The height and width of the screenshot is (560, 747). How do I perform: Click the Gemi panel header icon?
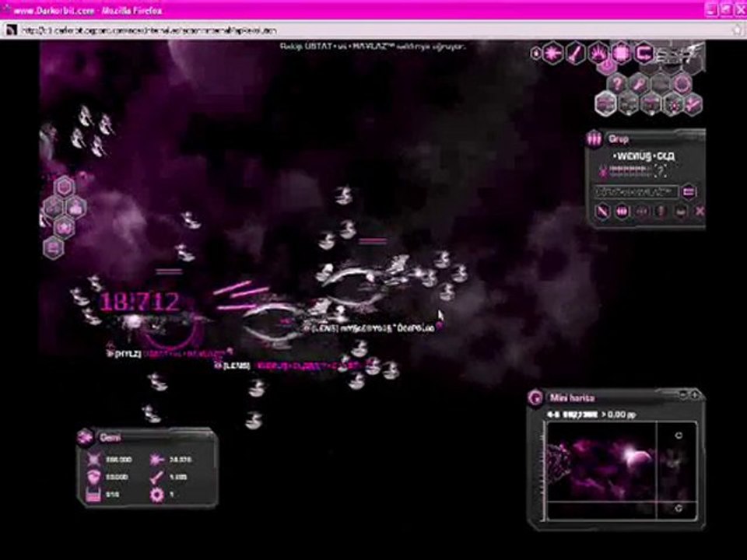point(86,437)
